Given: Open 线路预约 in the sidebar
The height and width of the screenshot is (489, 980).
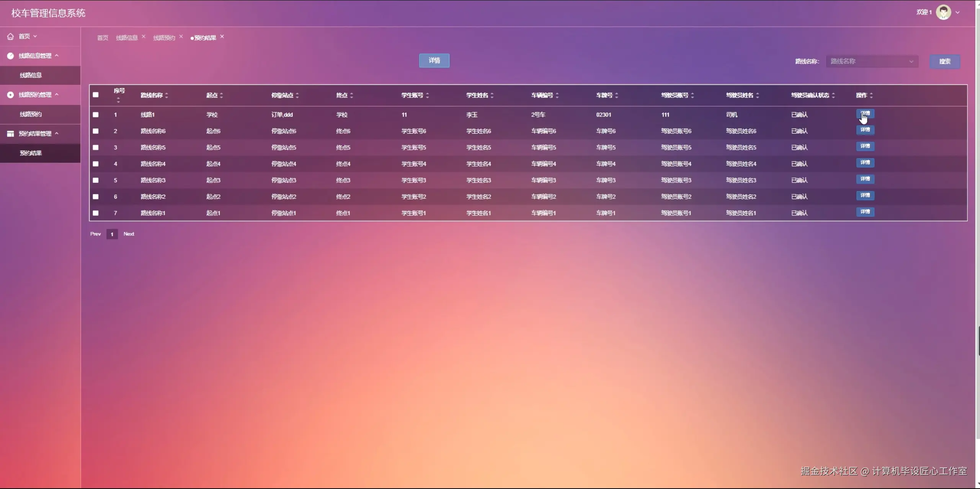Looking at the screenshot, I should (31, 114).
